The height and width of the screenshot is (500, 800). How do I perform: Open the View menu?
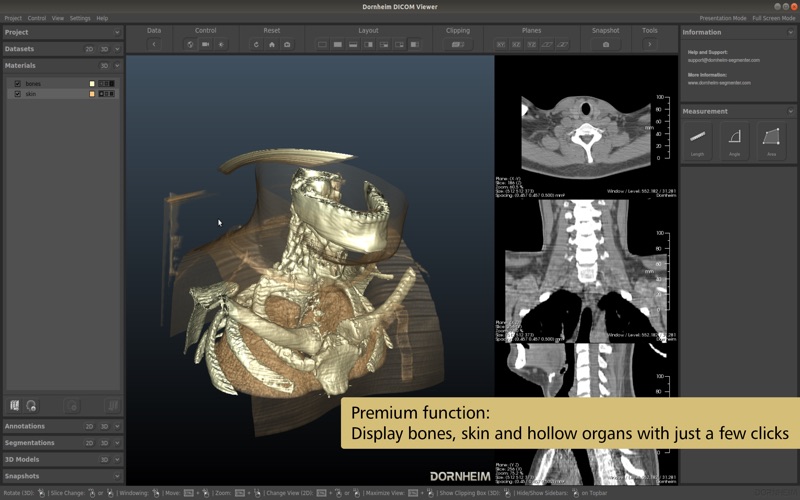click(x=58, y=18)
